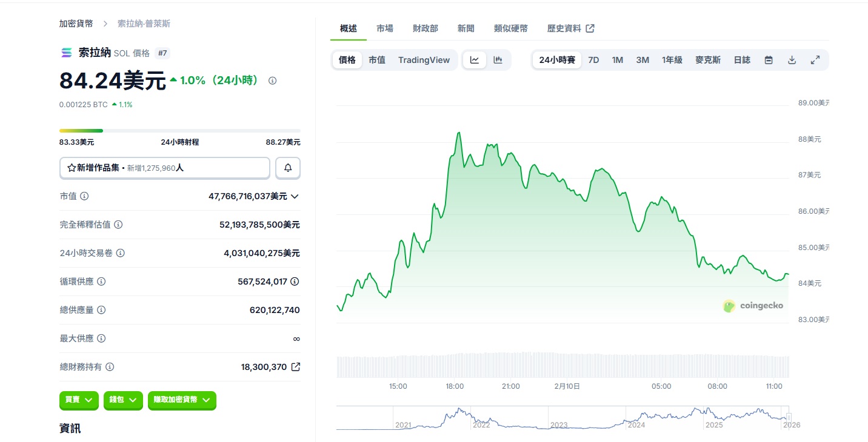Click the historical range navigator handle
The height and width of the screenshot is (442, 868).
coord(789,417)
